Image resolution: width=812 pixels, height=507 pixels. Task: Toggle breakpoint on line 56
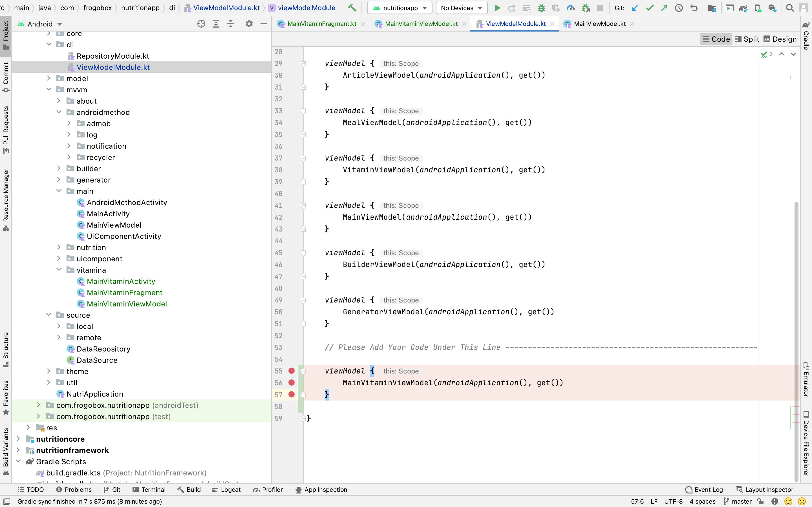tap(291, 383)
